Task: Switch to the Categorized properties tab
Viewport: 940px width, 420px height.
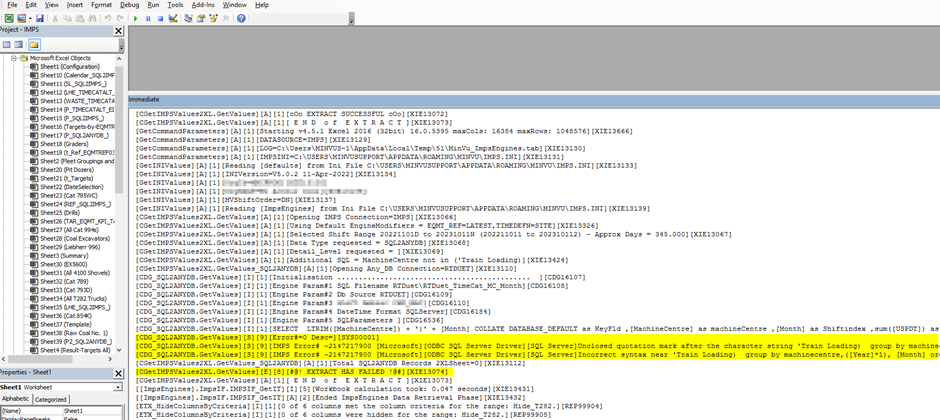Action: pyautogui.click(x=51, y=398)
